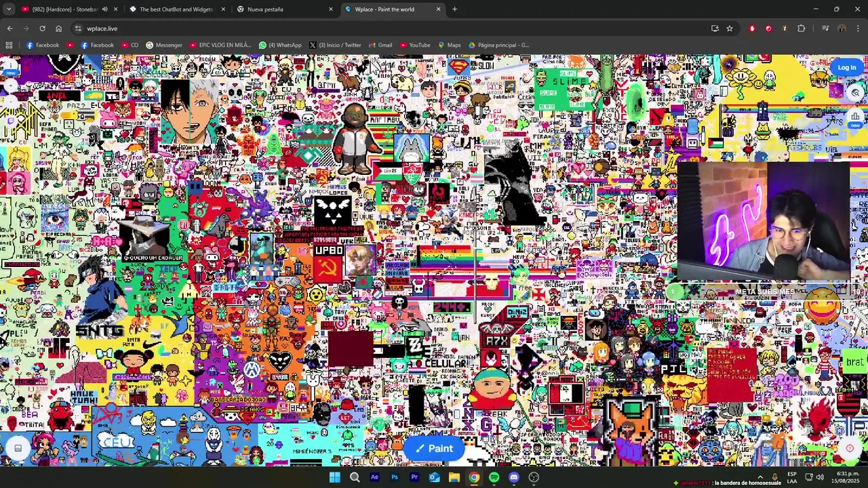This screenshot has width=868, height=488.
Task: Click the browser Home button
Action: pos(58,28)
